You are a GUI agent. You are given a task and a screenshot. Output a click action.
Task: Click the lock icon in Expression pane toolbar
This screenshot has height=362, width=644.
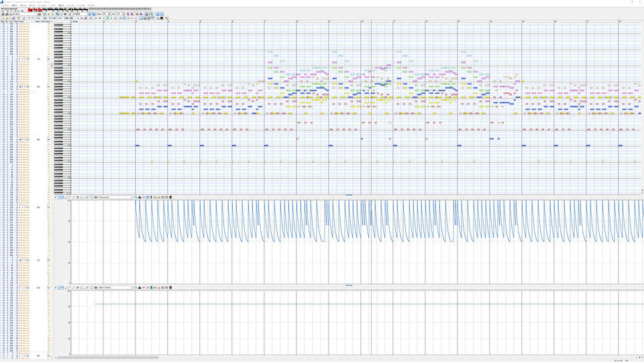(159, 197)
